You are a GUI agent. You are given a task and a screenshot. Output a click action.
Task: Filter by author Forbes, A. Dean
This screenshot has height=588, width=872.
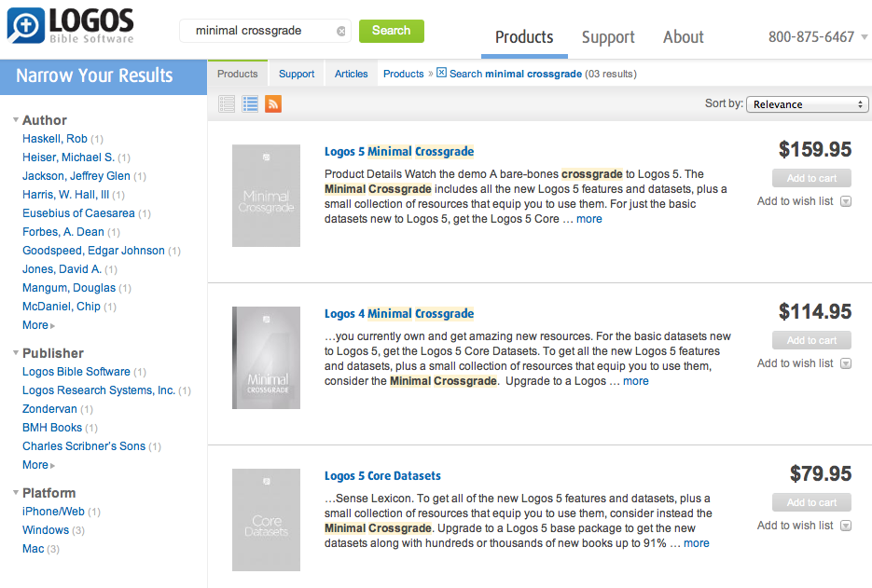(62, 232)
